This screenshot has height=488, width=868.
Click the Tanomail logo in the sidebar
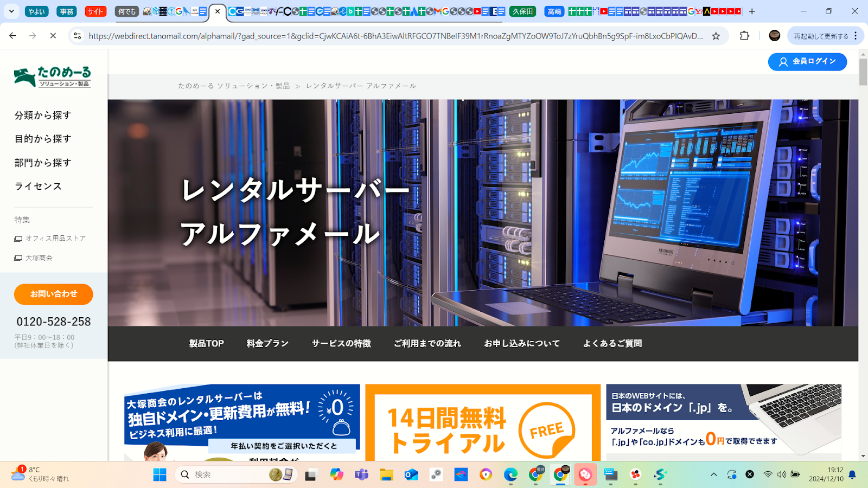[x=53, y=76]
